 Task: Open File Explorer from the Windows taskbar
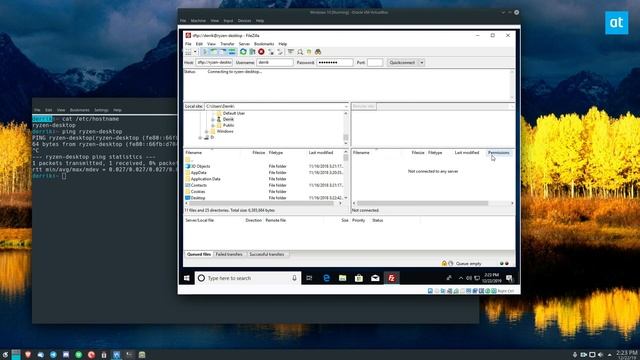coord(342,278)
